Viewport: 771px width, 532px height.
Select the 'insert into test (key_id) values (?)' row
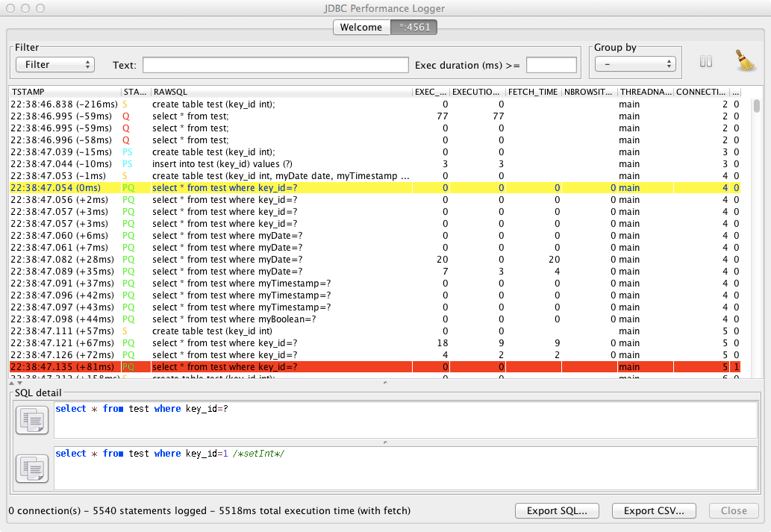coord(375,163)
